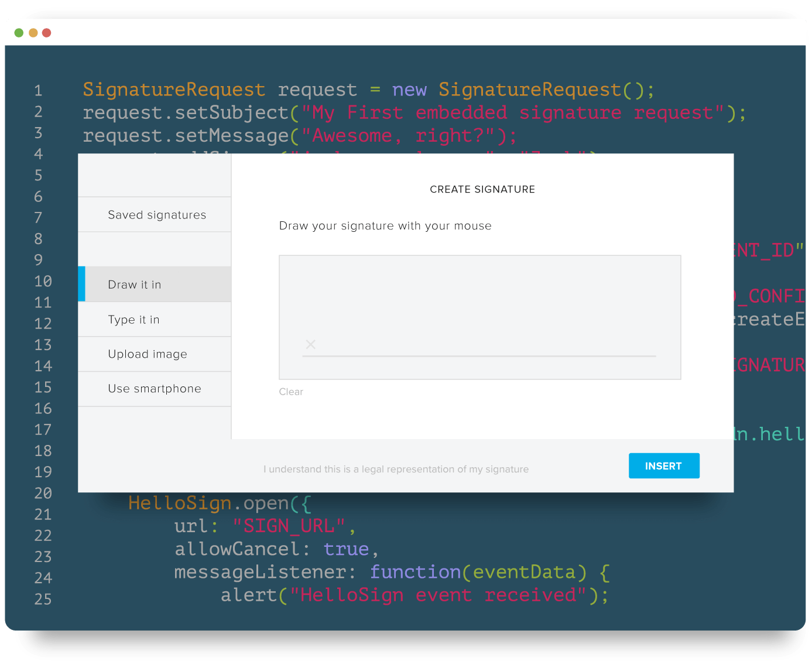Click the HelloSign.open({ code line
812x668 pixels.
pos(220,503)
